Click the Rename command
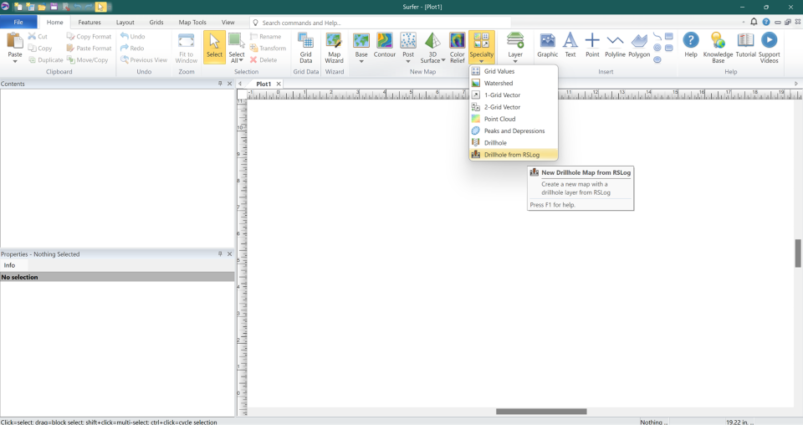Screen dimensions: 803x425 (x=265, y=36)
